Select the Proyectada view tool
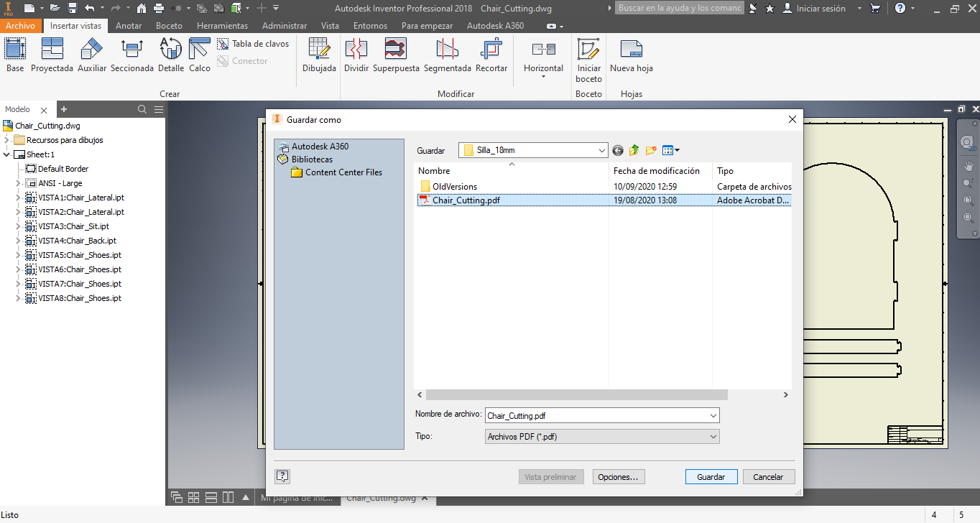 pos(52,55)
